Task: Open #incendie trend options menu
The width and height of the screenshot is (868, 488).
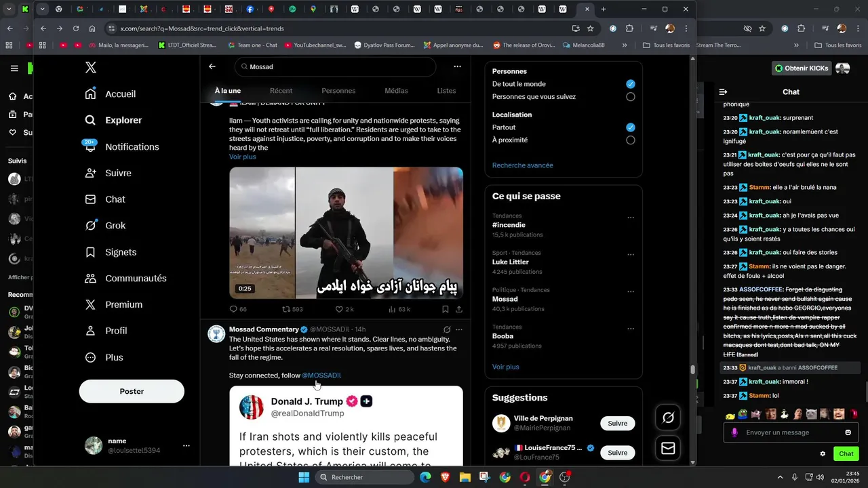Action: (x=631, y=218)
